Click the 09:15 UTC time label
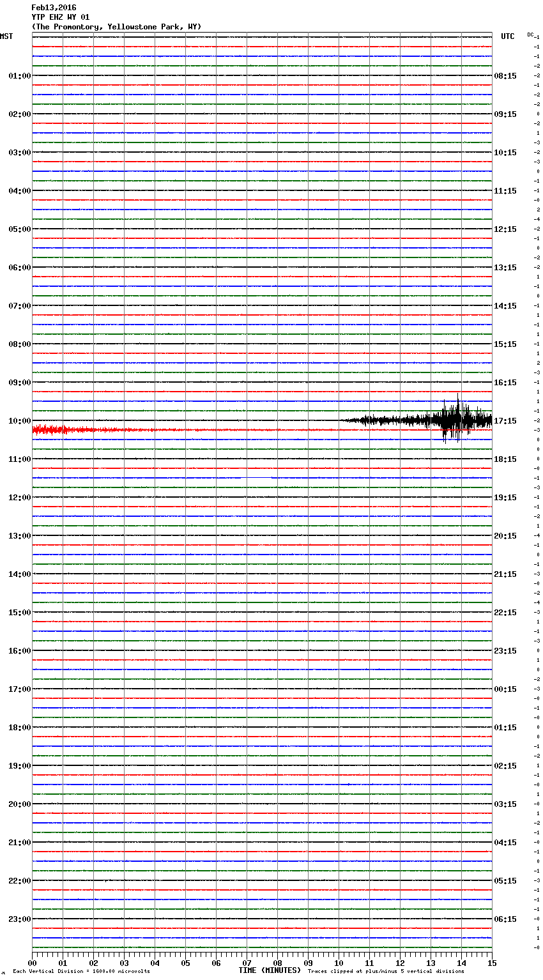Viewport: 543px width, 980px height. pos(505,114)
